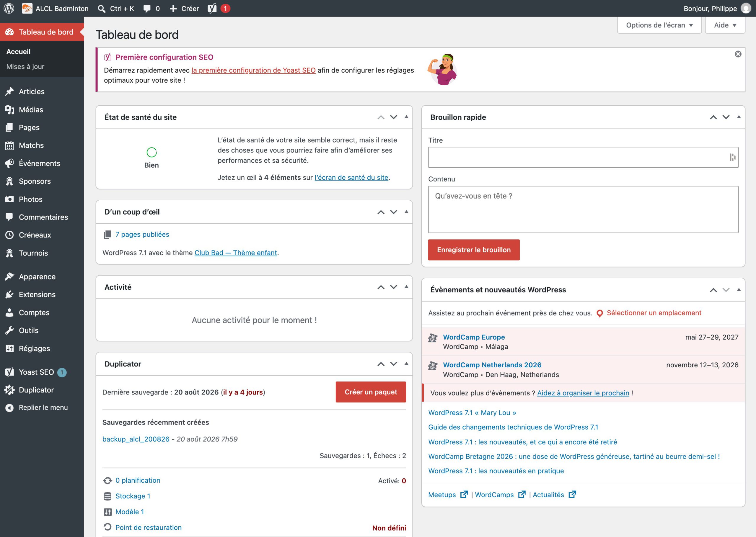Click the external link icon next to Meetups

coord(464,494)
